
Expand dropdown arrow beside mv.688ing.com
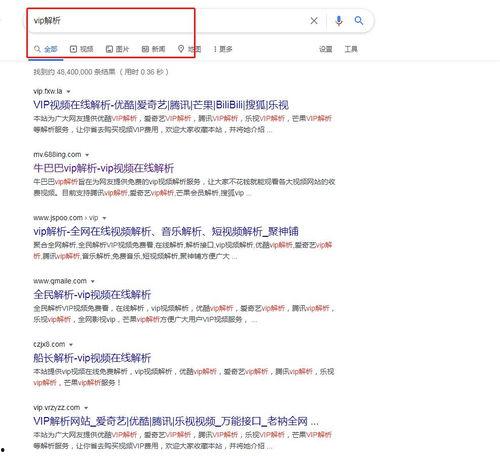pos(87,155)
